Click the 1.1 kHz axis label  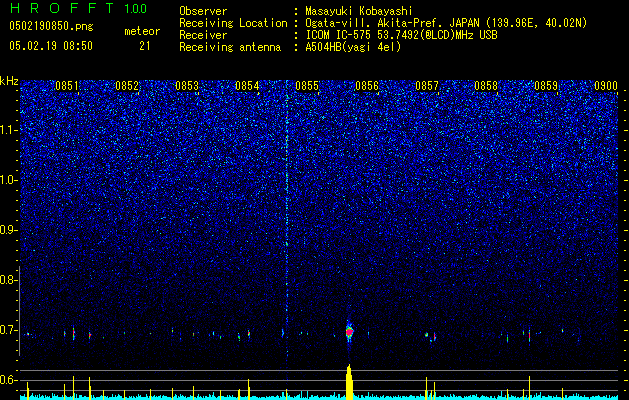tap(8, 130)
